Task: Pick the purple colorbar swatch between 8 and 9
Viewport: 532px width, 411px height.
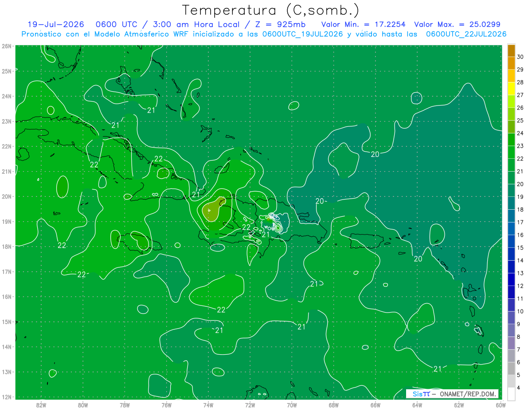Action: [x=511, y=330]
